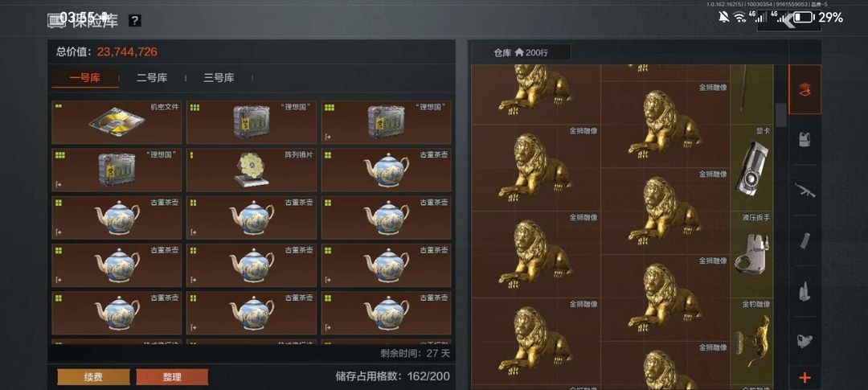Switch to the 三号库 vault tab
This screenshot has height=390, width=868.
click(218, 78)
